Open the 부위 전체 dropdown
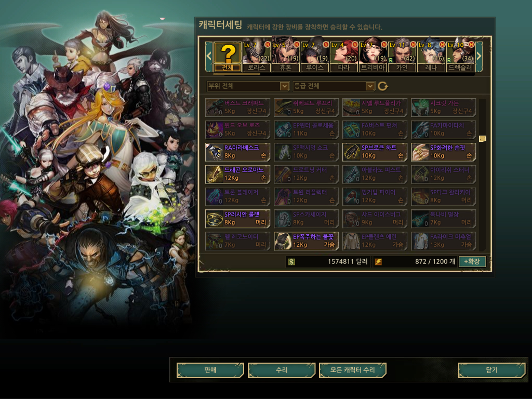Screen dimensions: 532x399 pyautogui.click(x=248, y=86)
